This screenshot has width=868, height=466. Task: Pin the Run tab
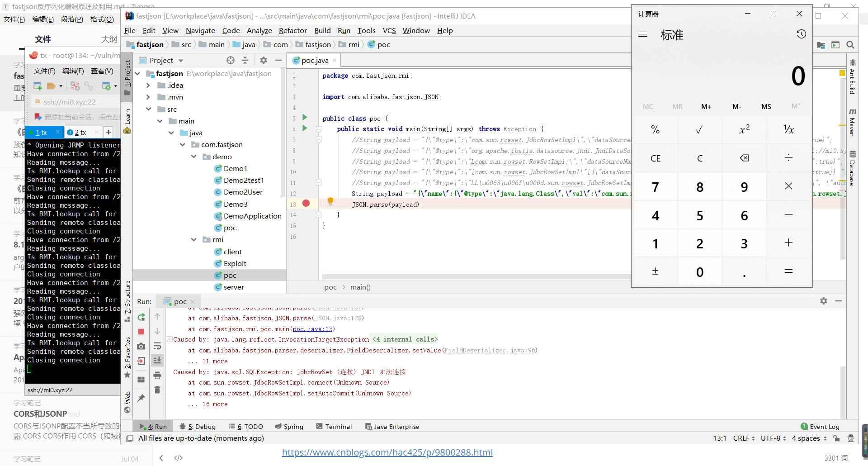click(141, 398)
